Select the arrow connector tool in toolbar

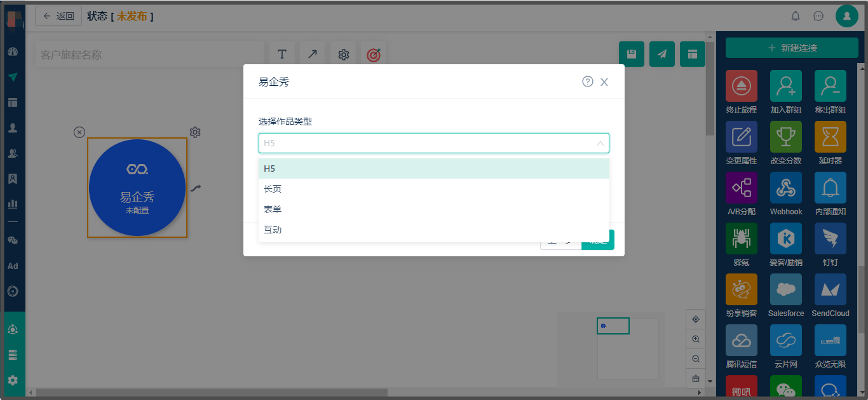pos(313,55)
